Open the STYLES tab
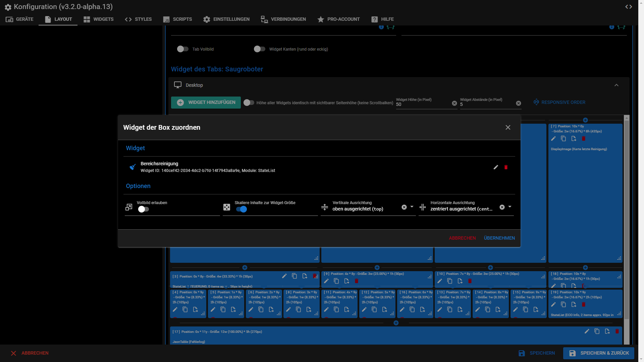644x362 pixels. coord(138,19)
